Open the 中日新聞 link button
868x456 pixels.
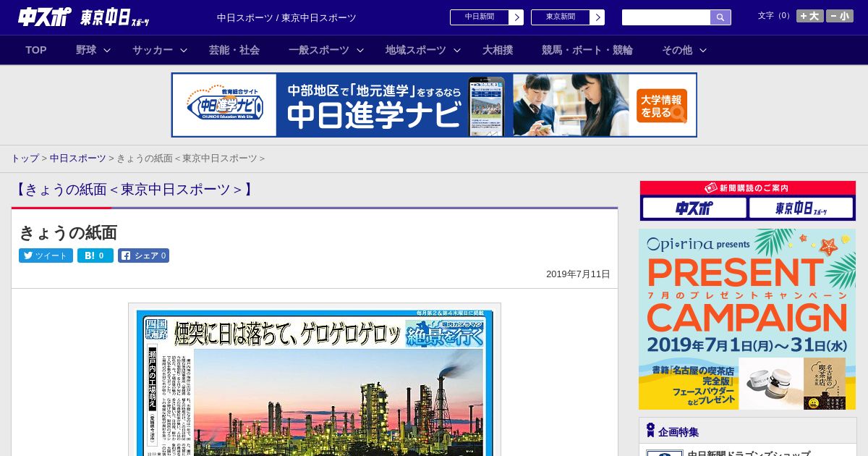click(486, 17)
